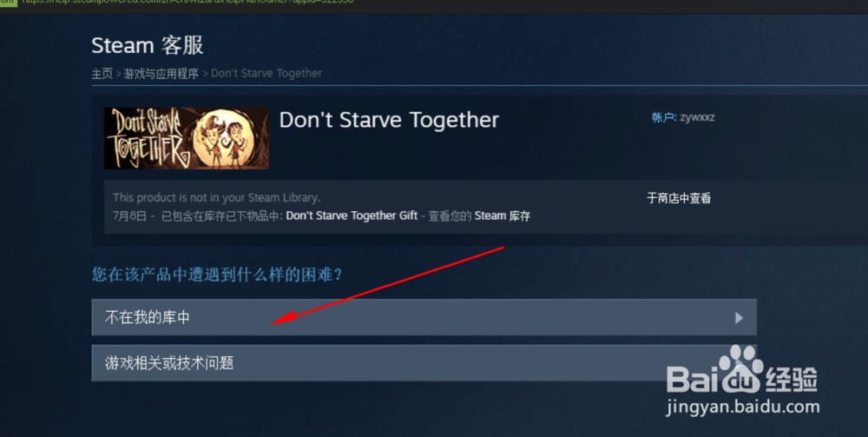Image resolution: width=868 pixels, height=437 pixels.
Task: View your Steam 库存 link
Action: (x=502, y=215)
